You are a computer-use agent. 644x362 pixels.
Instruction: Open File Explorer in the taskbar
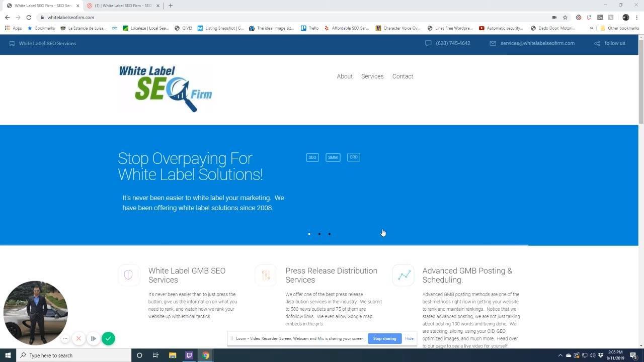tap(172, 355)
